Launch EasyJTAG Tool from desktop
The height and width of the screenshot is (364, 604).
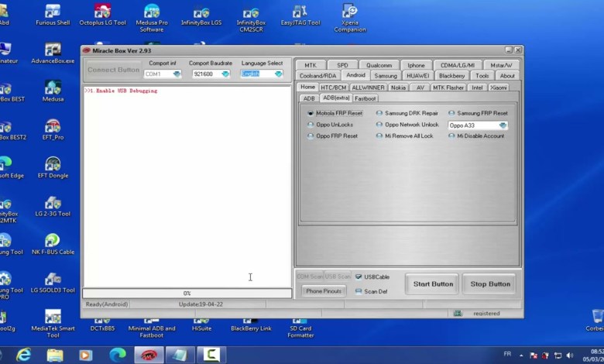coord(300,13)
